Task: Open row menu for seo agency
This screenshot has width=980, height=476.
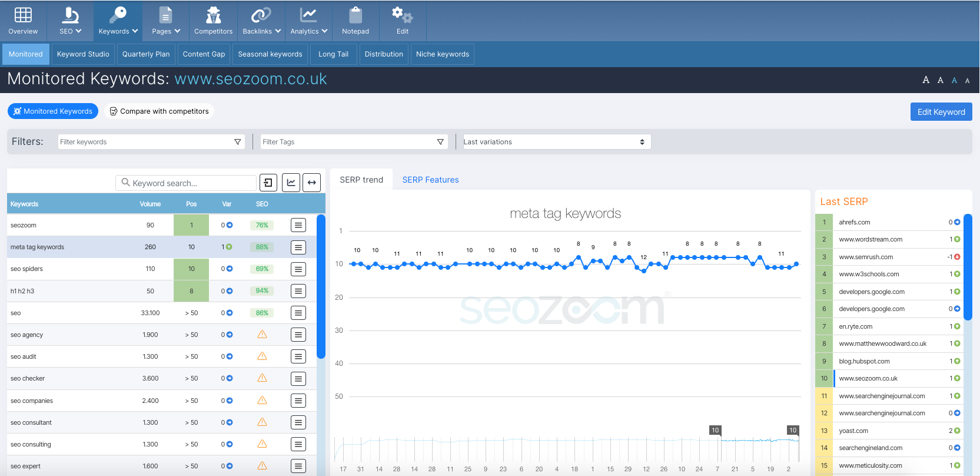Action: (x=298, y=335)
